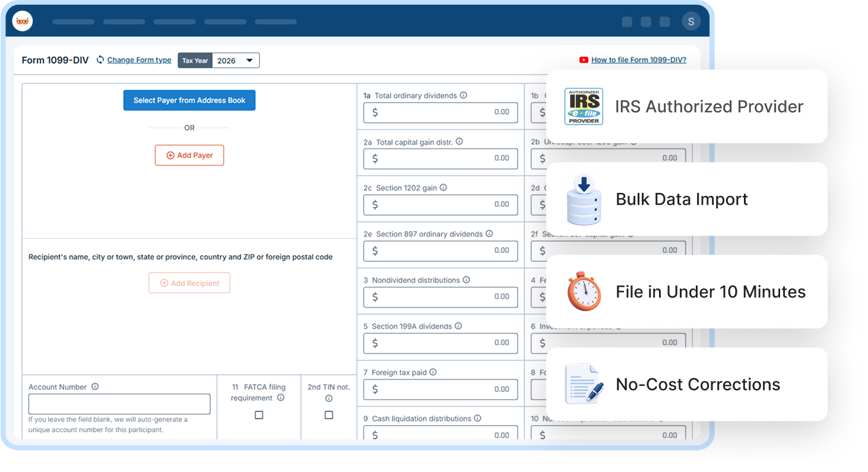Show info for Nondividend distributions
The height and width of the screenshot is (472, 868).
(467, 280)
